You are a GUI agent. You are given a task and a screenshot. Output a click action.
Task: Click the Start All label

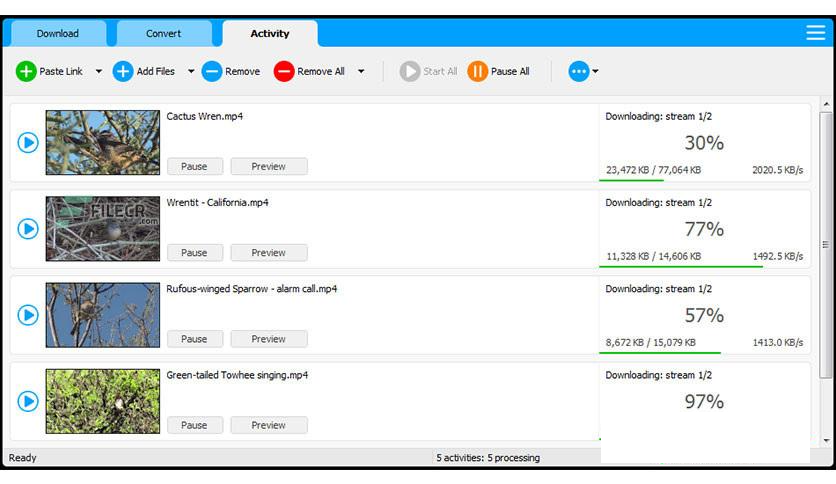pyautogui.click(x=440, y=71)
